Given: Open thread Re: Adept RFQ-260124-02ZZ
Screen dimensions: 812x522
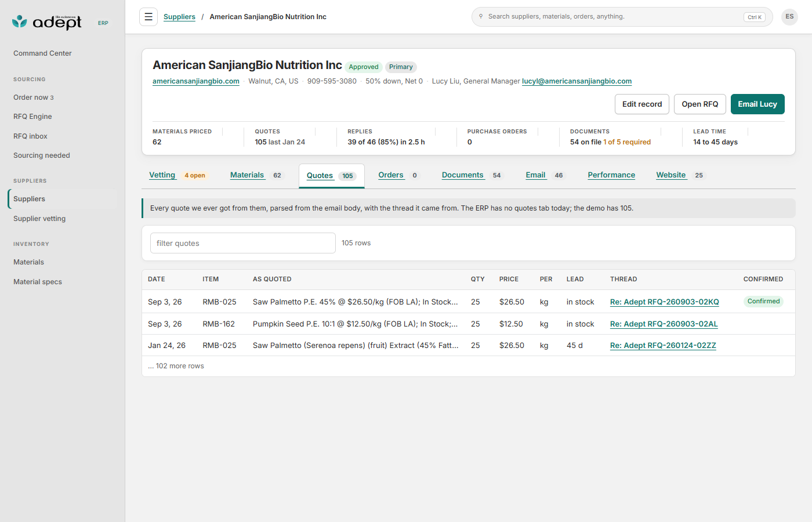Looking at the screenshot, I should coord(663,346).
